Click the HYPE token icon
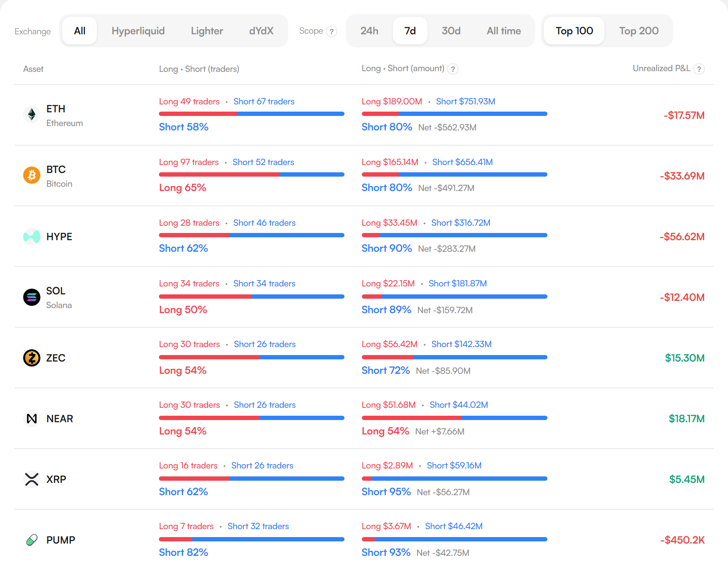The height and width of the screenshot is (588, 728). point(32,237)
